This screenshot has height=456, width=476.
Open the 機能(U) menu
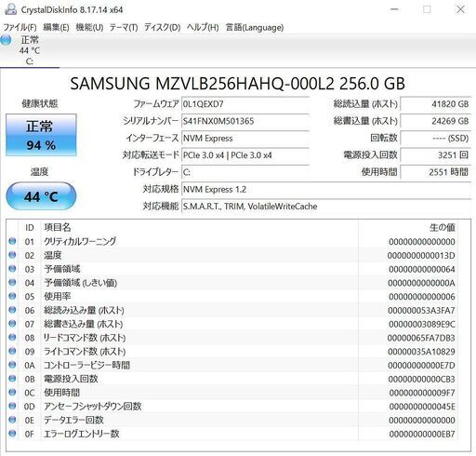coord(89,27)
